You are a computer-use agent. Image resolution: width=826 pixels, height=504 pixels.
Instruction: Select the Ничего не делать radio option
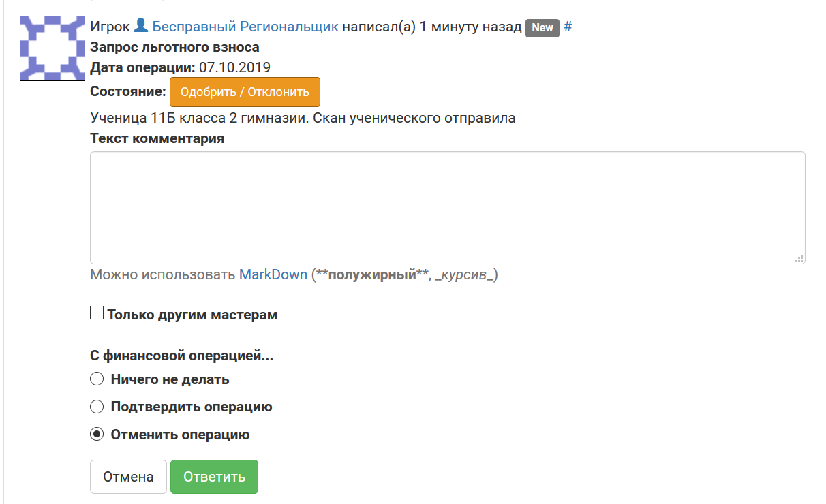97,379
